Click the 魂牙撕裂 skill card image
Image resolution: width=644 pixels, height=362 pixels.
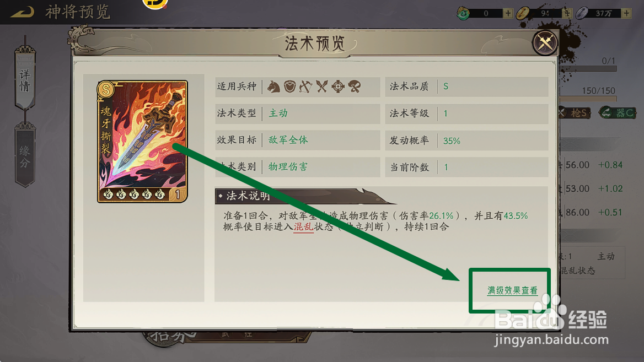coord(142,141)
